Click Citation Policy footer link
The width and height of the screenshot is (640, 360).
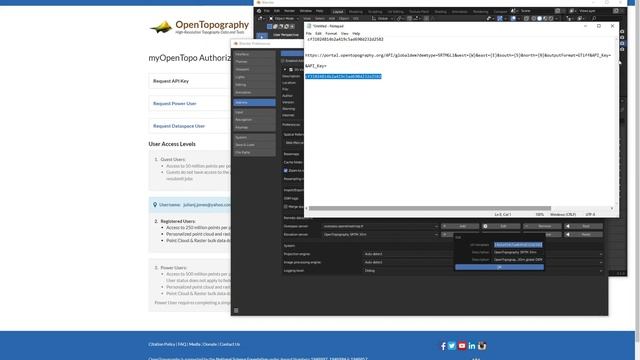(x=162, y=344)
